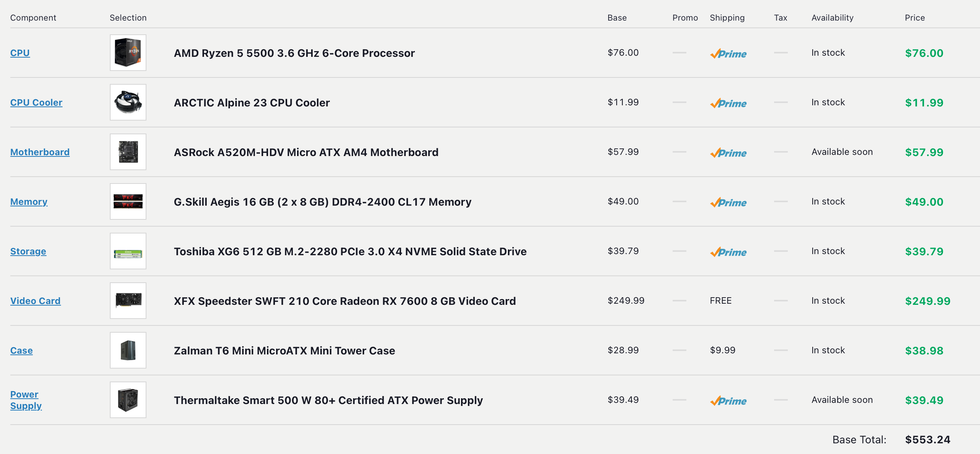Viewport: 980px width, 454px height.
Task: Open the AMD Ryzen 5 5500 thumbnail
Action: pos(128,53)
